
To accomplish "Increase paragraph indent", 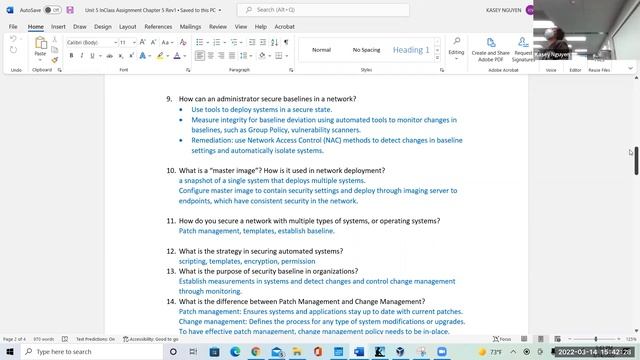I will (x=263, y=42).
